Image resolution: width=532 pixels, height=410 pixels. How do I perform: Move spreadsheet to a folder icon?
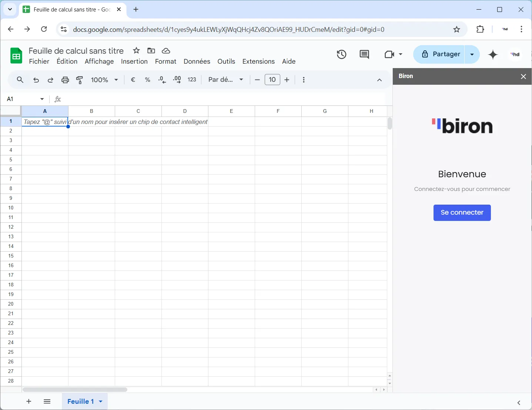point(151,51)
